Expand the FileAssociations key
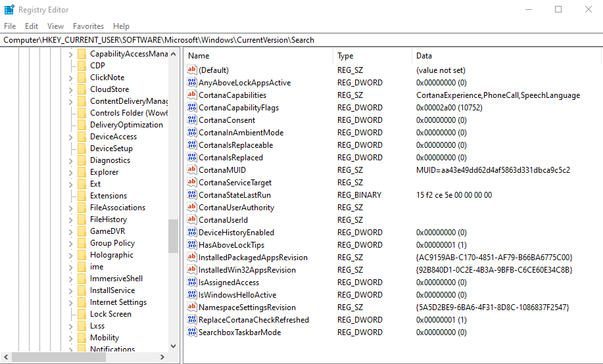This screenshot has height=364, width=603. tap(71, 208)
